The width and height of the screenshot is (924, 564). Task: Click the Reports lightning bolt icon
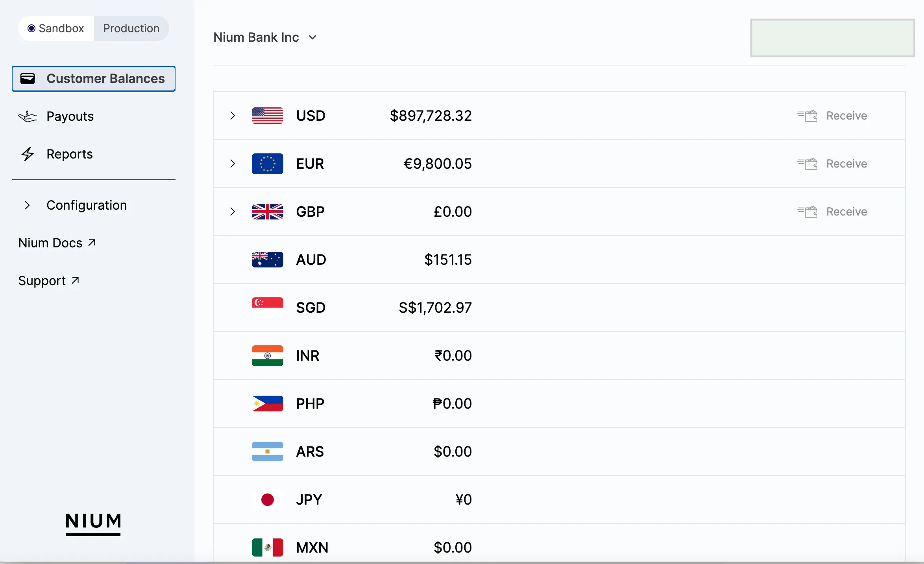[28, 154]
